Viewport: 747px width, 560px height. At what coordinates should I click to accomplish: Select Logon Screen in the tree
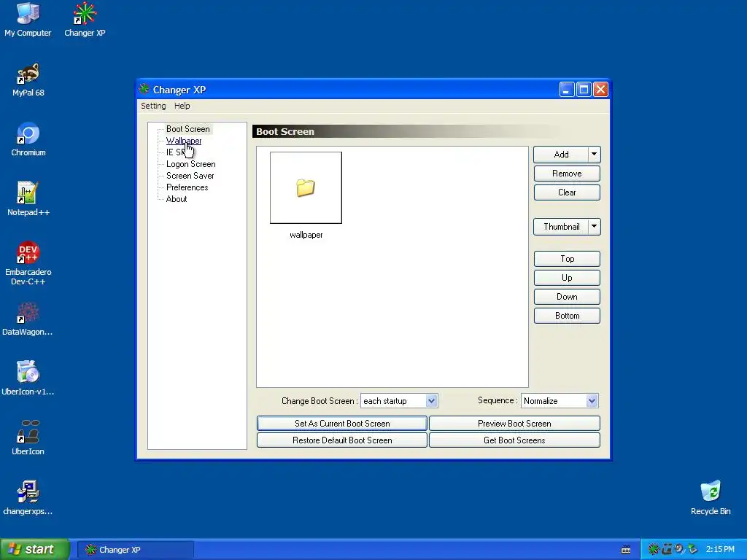pyautogui.click(x=190, y=164)
